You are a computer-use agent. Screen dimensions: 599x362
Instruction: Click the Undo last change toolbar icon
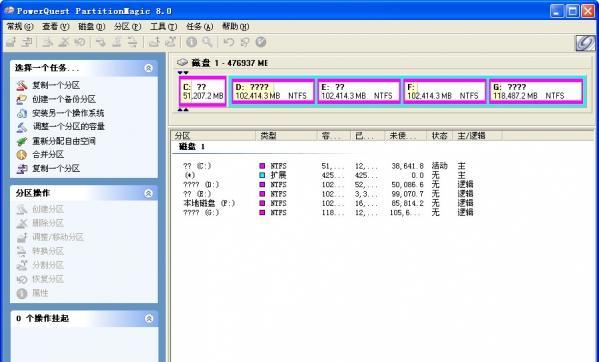click(228, 42)
